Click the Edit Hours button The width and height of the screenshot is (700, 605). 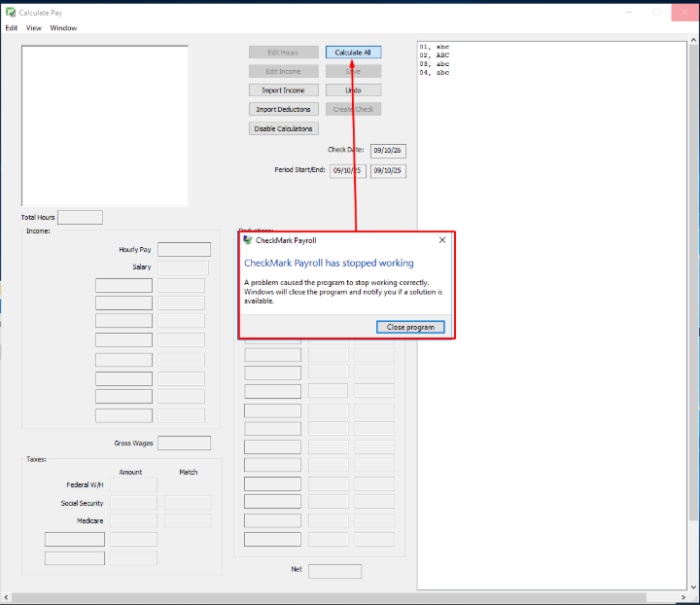(x=284, y=53)
